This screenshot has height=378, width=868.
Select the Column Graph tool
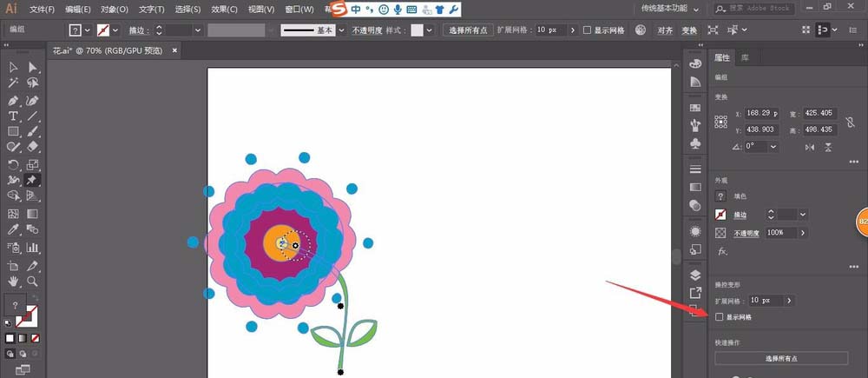click(33, 247)
